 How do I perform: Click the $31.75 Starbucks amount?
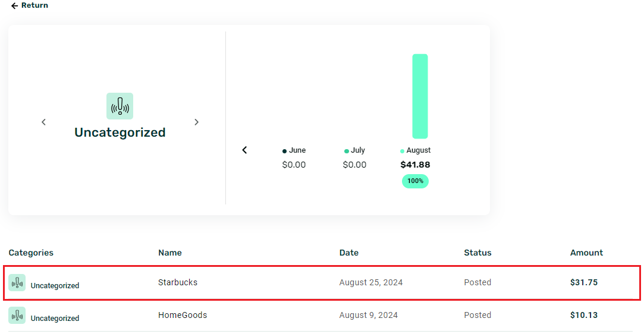pos(583,282)
